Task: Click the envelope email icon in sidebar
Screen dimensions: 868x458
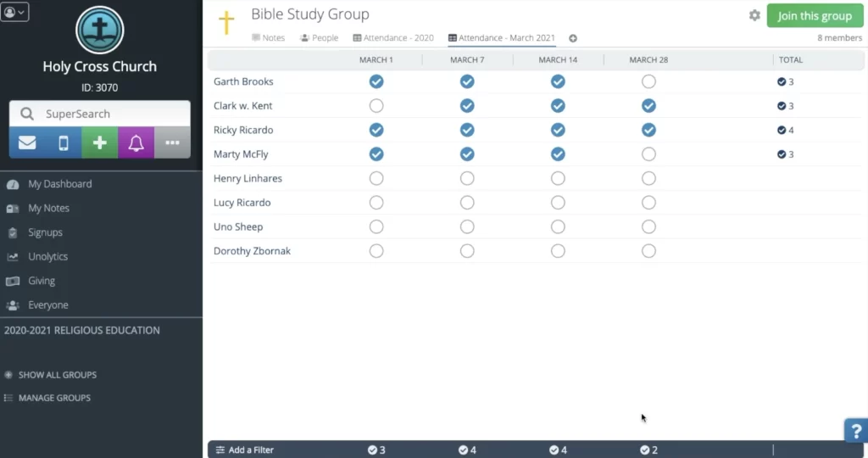Action: pyautogui.click(x=27, y=142)
